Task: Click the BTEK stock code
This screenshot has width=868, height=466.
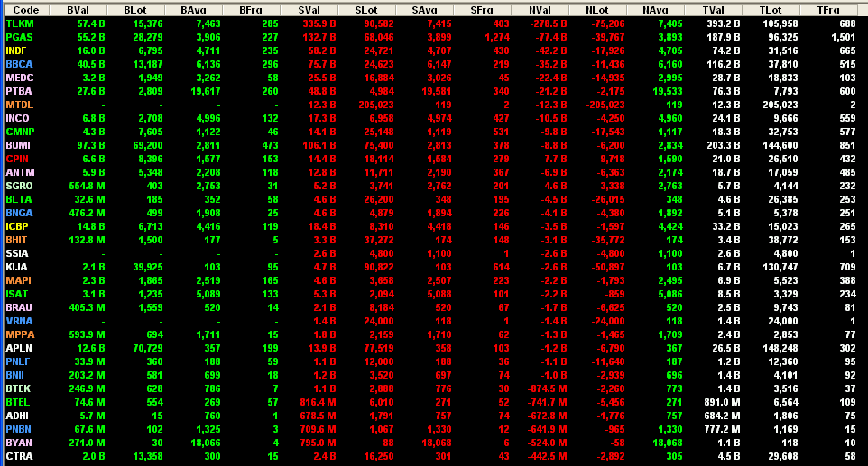Action: click(18, 389)
